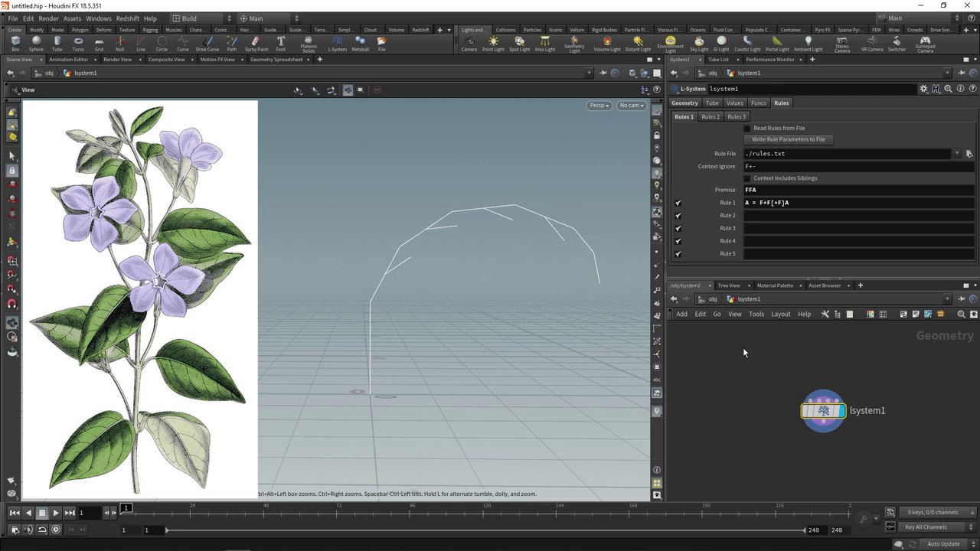Open network editor Layout menu
Viewport: 980px width, 551px height.
pos(780,315)
